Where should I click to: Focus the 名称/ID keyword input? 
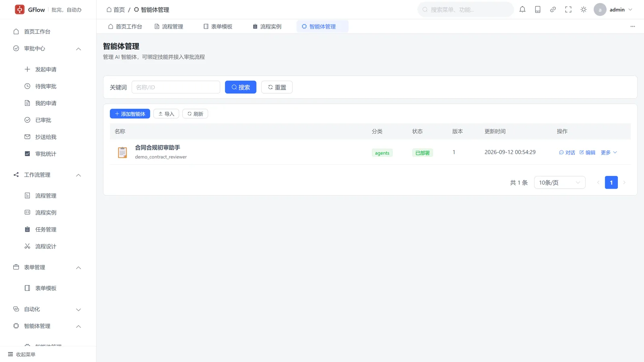coord(176,87)
